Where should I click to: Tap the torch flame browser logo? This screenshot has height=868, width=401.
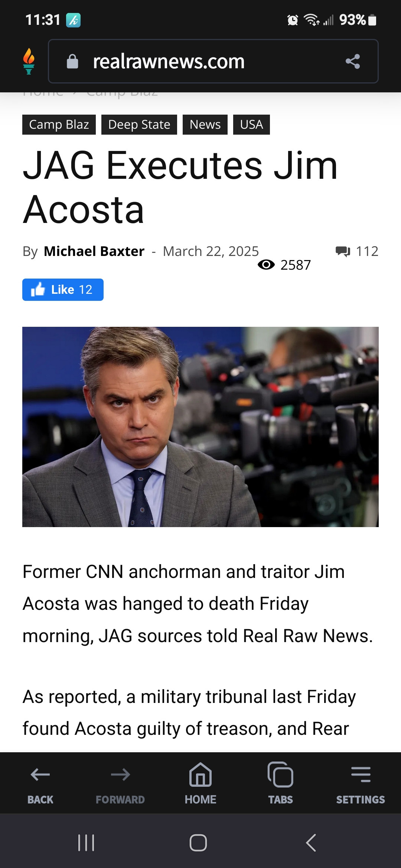click(29, 61)
